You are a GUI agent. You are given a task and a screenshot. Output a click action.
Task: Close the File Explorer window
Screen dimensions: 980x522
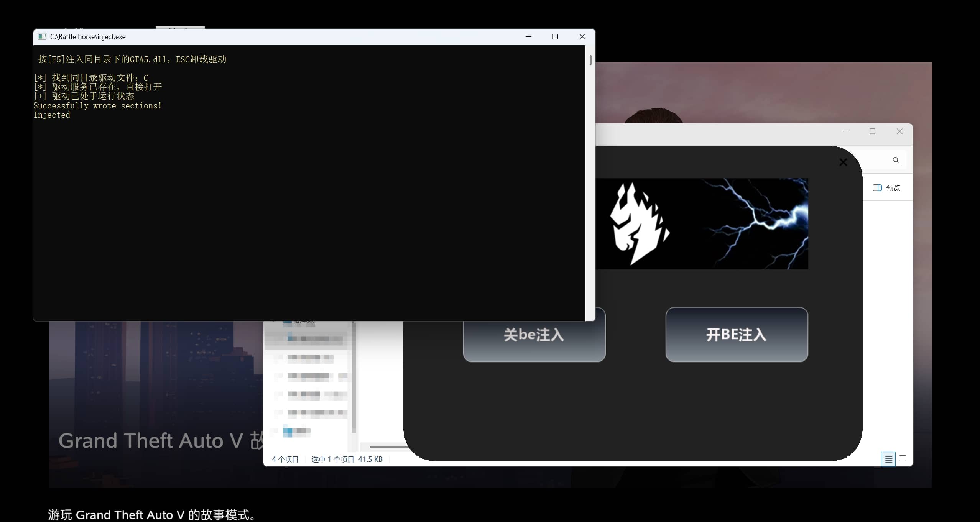(x=899, y=131)
